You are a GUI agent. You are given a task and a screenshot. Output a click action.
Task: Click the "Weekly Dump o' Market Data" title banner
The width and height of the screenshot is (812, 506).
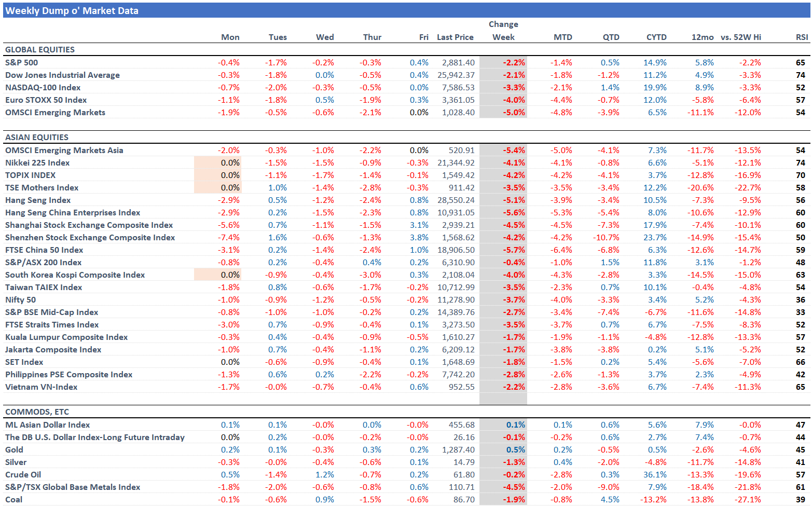(x=72, y=11)
